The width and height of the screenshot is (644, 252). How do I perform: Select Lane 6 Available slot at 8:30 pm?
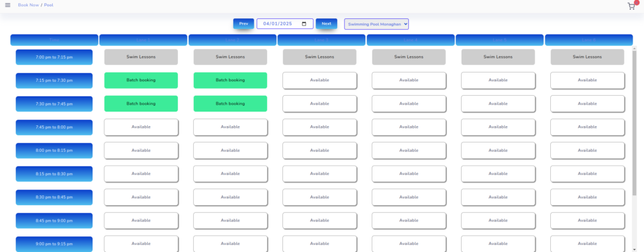tap(587, 197)
